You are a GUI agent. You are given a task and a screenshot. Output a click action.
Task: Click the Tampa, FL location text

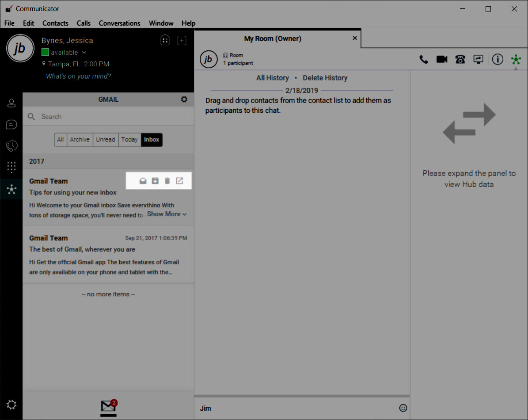click(x=64, y=64)
